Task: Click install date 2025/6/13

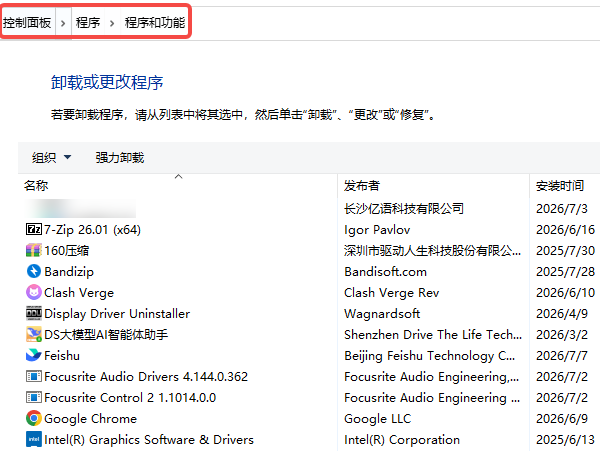Action: [566, 440]
